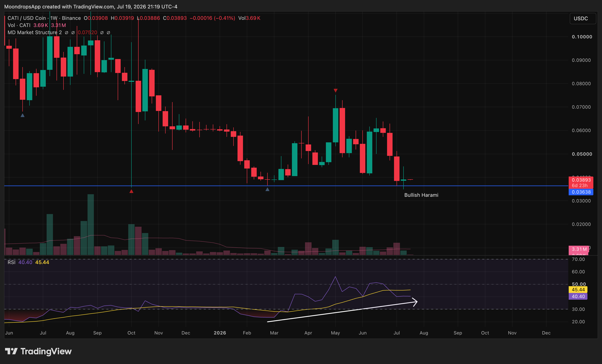Click the blue horizontal support line
The height and width of the screenshot is (364, 602).
(x=286, y=186)
